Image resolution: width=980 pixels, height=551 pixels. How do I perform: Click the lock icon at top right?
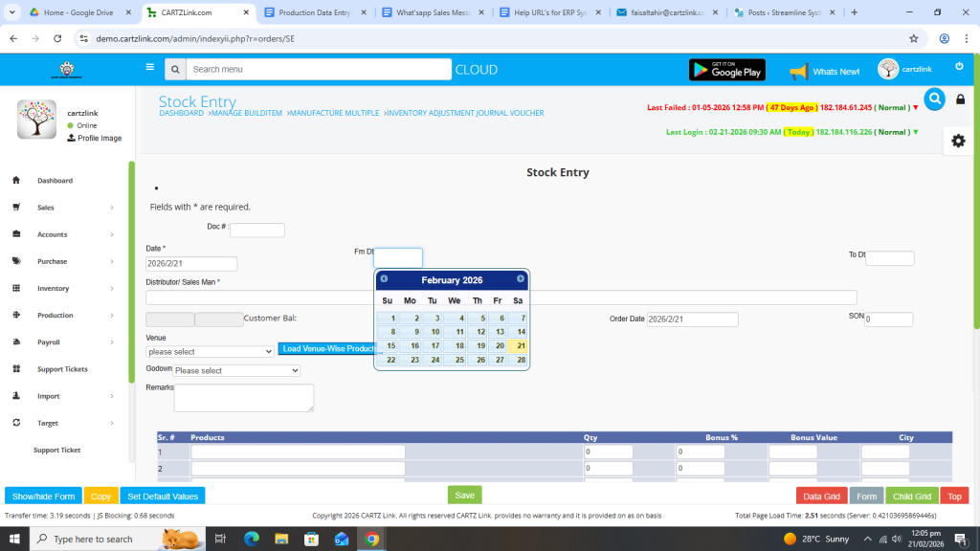point(961,99)
